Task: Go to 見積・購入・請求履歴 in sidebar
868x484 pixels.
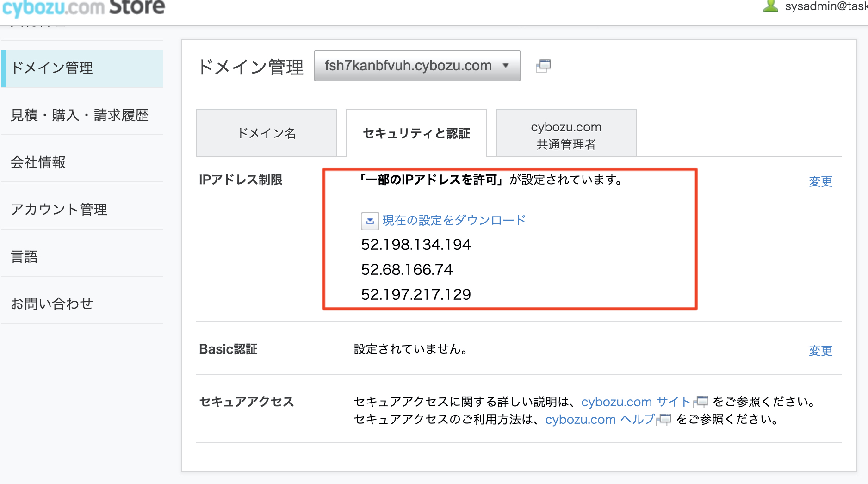Action: point(80,115)
